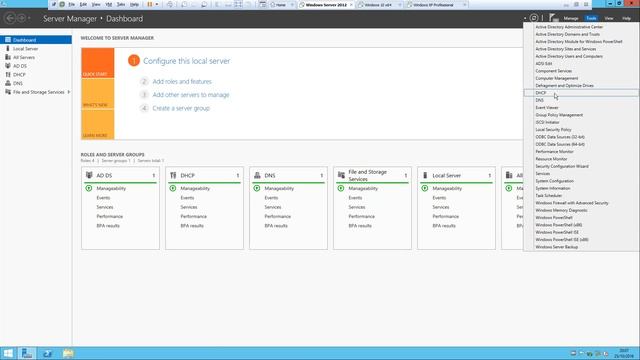This screenshot has height=360, width=640.
Task: Open Active Directory Users and Computers
Action: click(569, 56)
